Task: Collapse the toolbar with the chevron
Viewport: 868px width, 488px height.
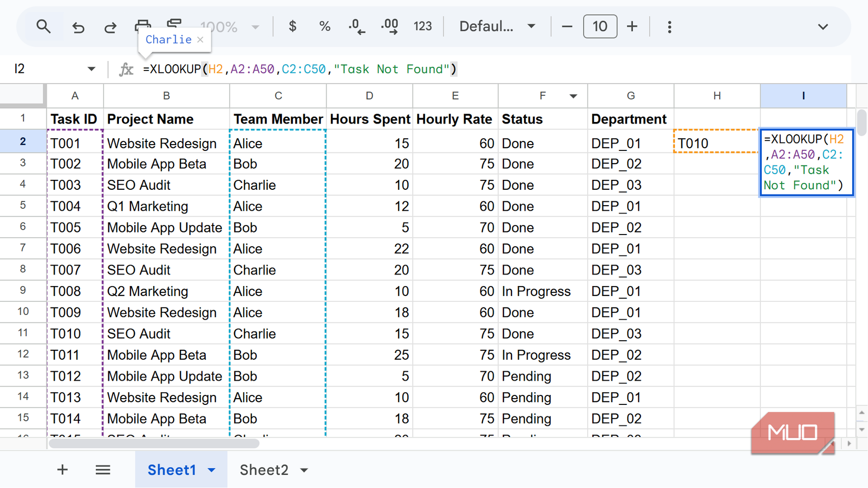Action: (823, 26)
